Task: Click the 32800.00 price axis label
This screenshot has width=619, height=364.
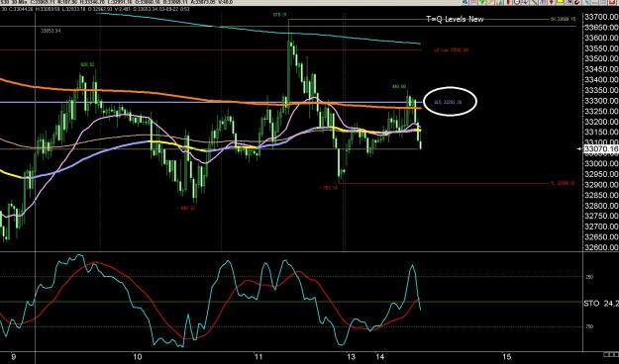Action: click(x=601, y=206)
